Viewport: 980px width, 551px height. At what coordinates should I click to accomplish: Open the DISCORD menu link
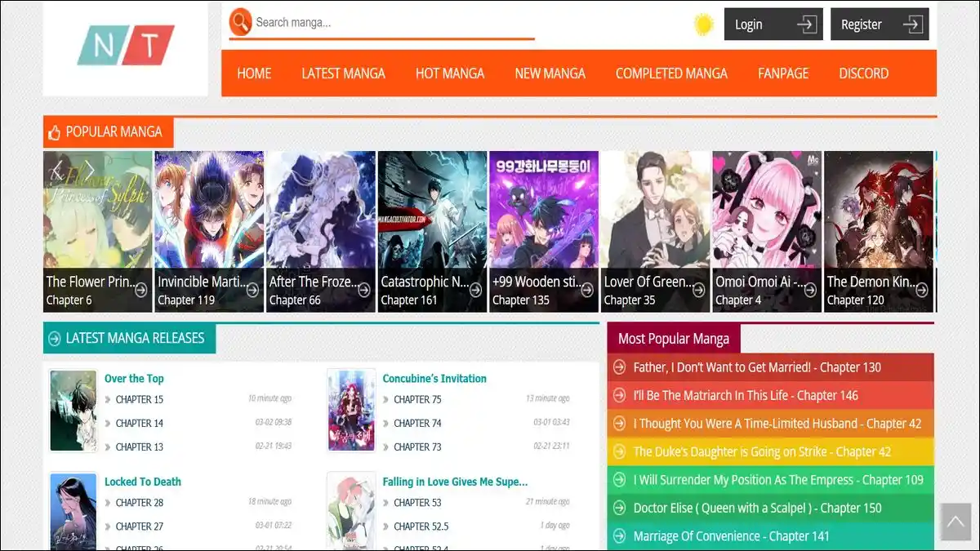coord(863,73)
